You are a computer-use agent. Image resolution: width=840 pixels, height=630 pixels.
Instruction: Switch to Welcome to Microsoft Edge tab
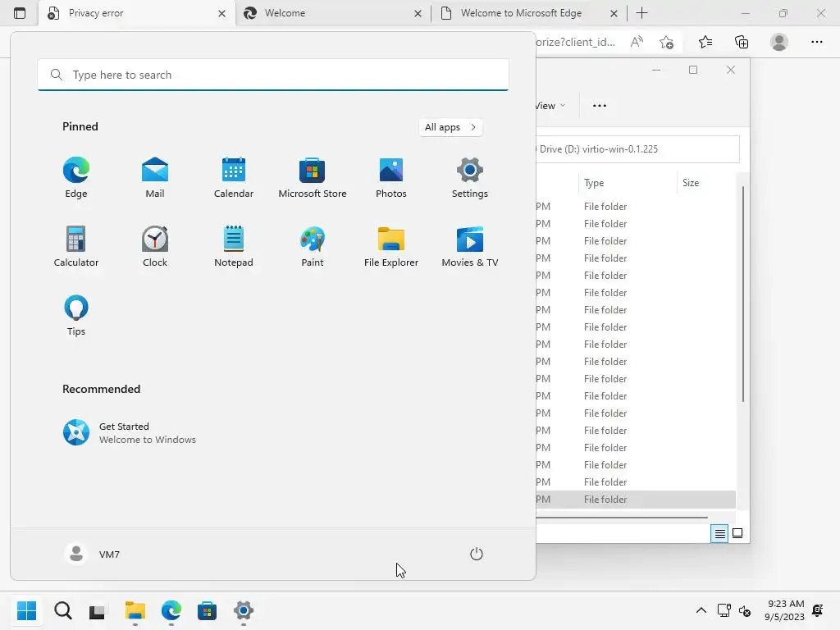(x=529, y=13)
